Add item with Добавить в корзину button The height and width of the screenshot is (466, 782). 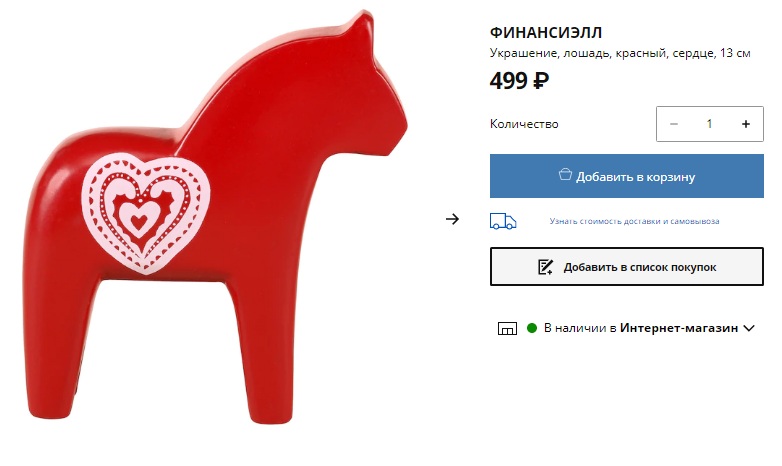point(626,176)
